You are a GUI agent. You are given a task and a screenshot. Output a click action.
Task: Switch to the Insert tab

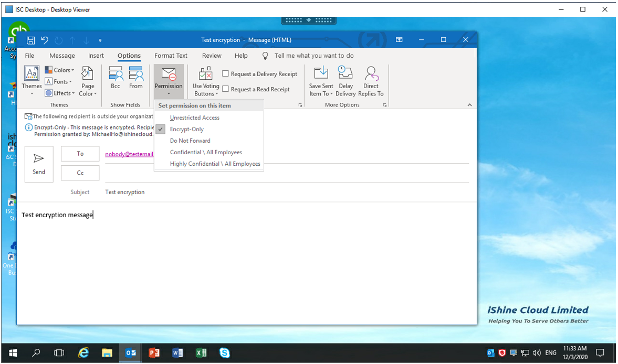pyautogui.click(x=96, y=56)
